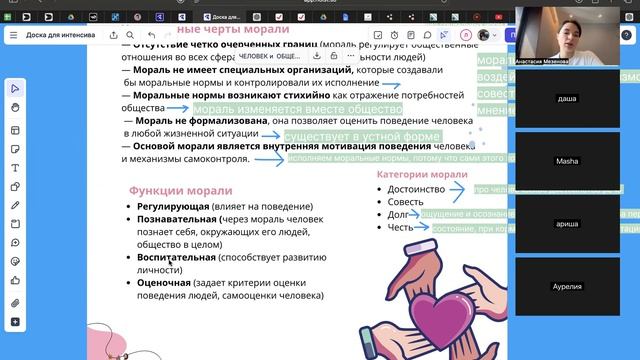Switch to the blue document browser tab
The width and height of the screenshot is (640, 360).
[x=346, y=17]
